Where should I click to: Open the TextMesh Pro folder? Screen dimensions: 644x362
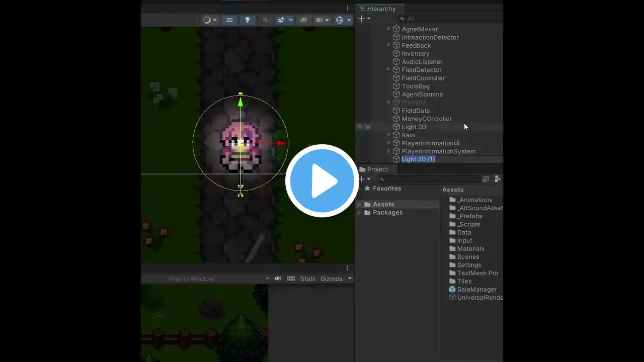tap(473, 273)
